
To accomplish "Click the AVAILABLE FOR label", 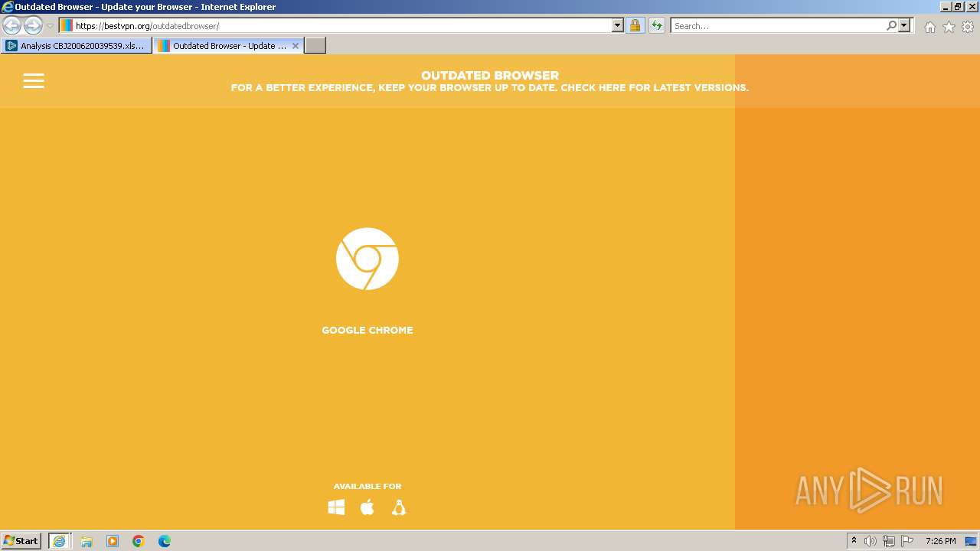I will click(x=367, y=487).
